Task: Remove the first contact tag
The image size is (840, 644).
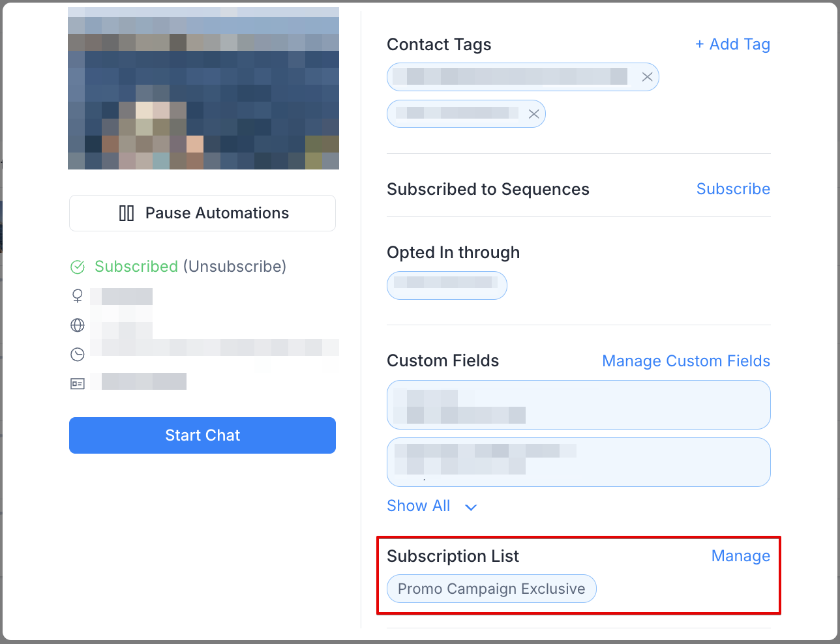Action: [x=647, y=77]
